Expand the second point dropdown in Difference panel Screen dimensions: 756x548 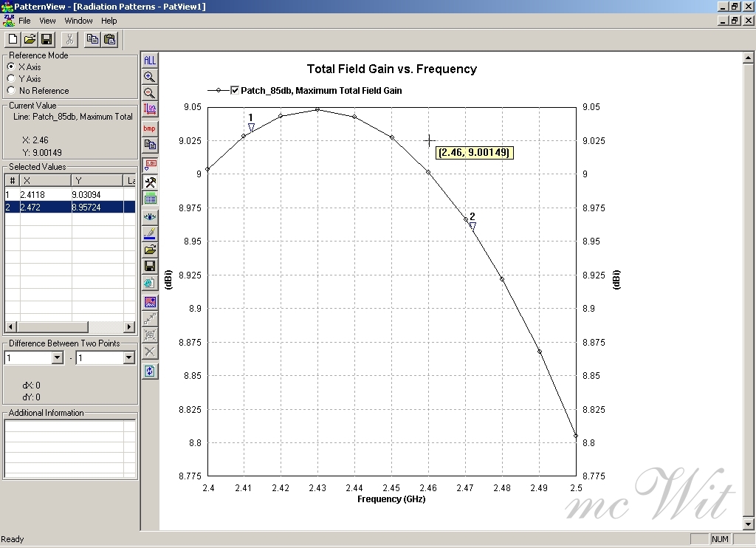(128, 358)
